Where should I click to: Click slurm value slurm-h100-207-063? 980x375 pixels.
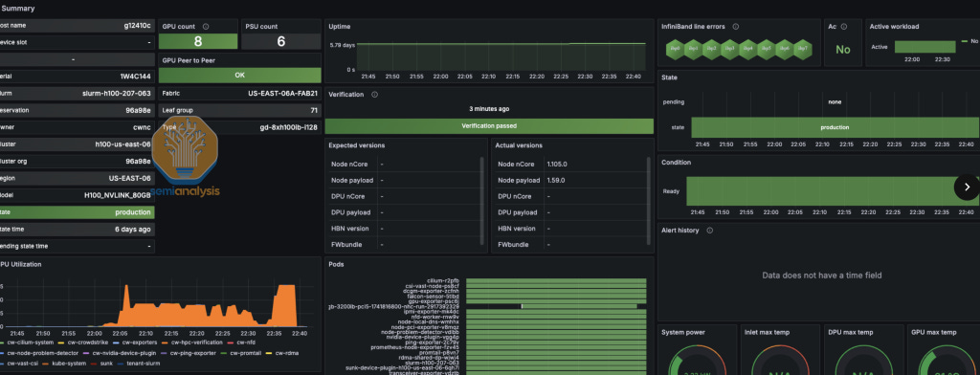pos(117,93)
